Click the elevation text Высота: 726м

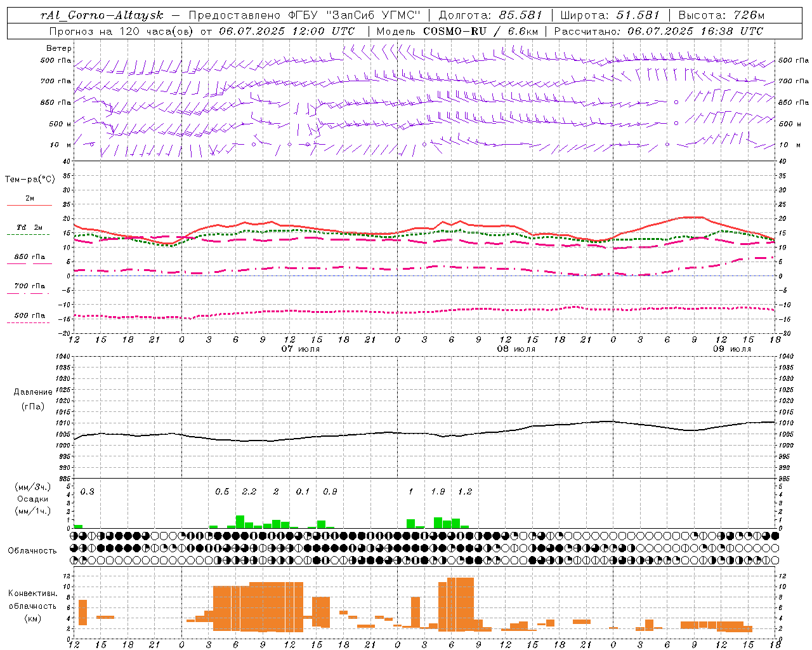tap(721, 15)
